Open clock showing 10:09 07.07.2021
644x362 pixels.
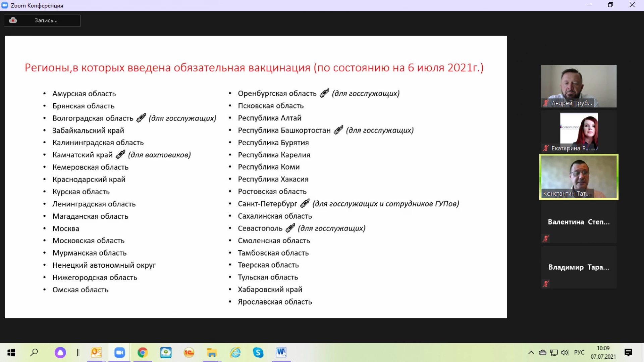tap(603, 352)
